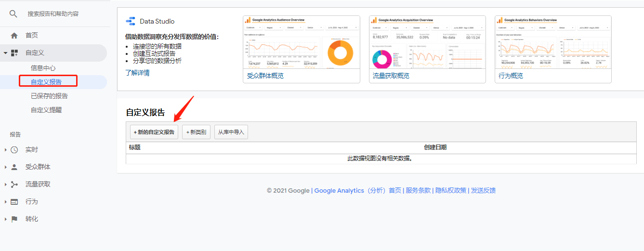Expand the 受众群体 section arrow
The height and width of the screenshot is (251, 644).
[x=5, y=167]
